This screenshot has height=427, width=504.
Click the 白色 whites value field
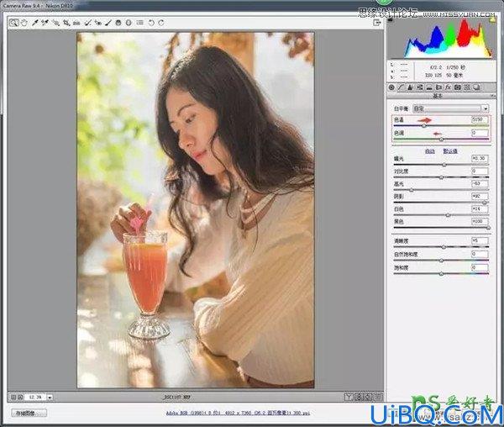(x=480, y=209)
